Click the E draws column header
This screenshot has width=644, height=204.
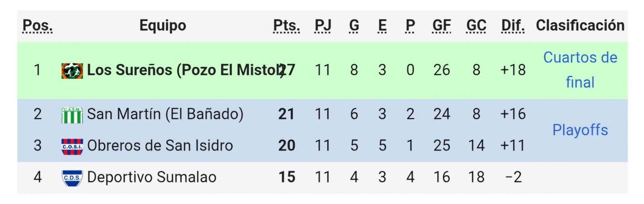point(382,26)
